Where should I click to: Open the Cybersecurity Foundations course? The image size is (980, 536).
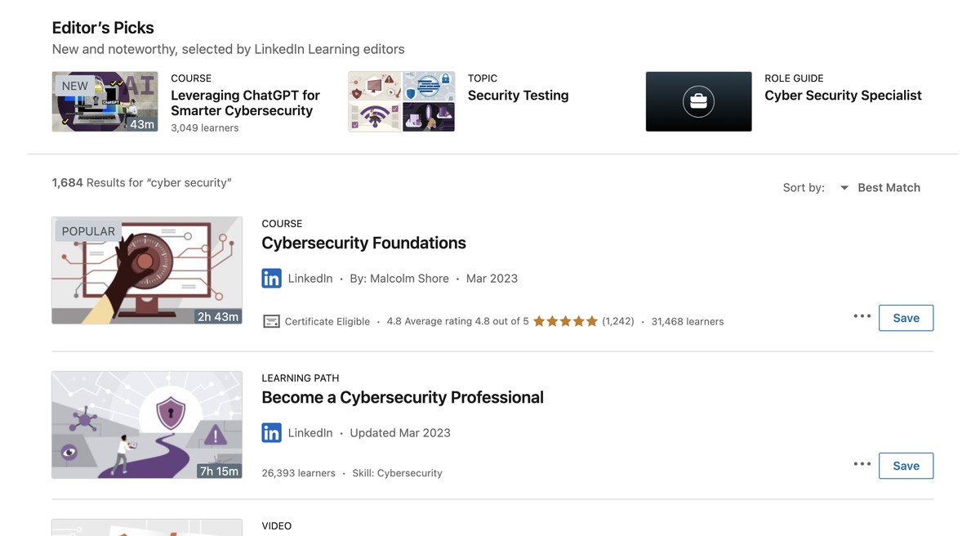pos(363,243)
